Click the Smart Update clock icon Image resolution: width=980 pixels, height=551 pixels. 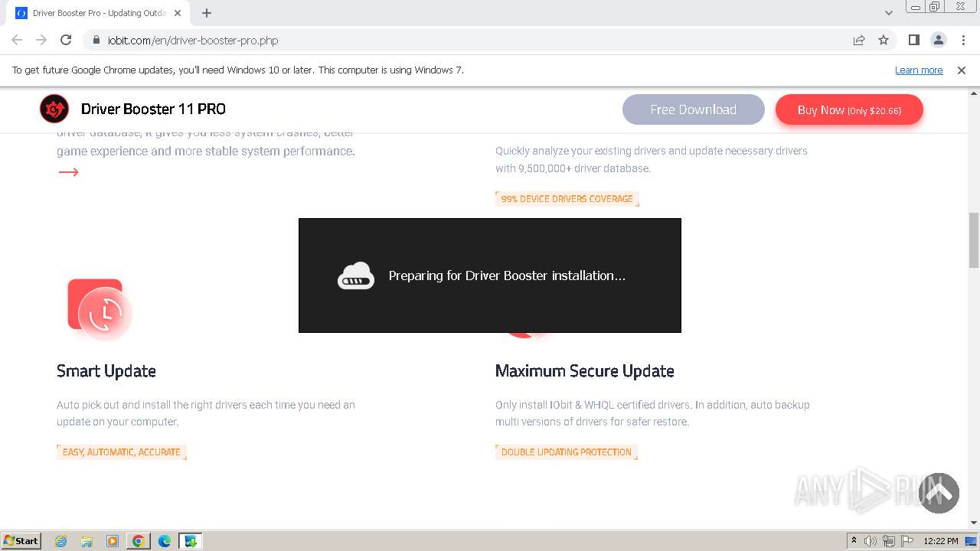(100, 309)
